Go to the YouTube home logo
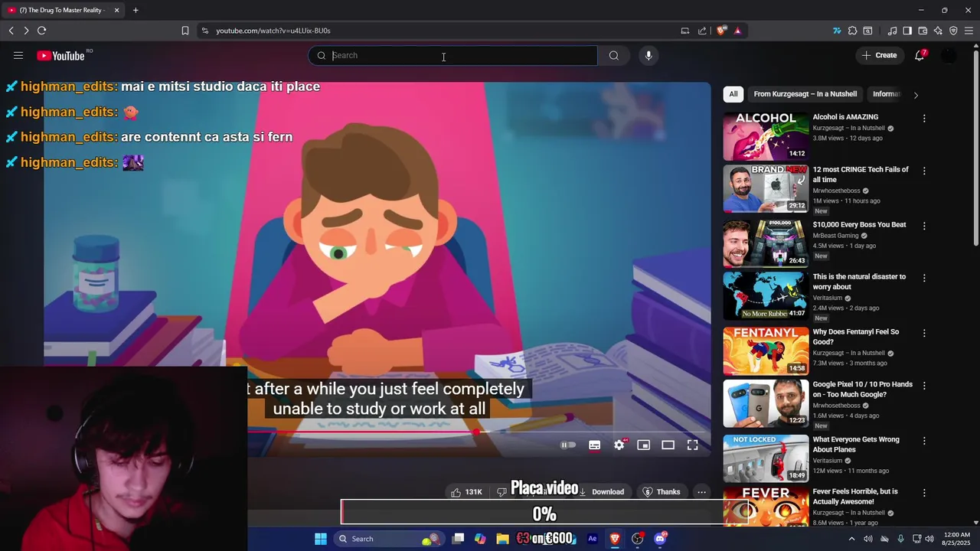Image resolution: width=980 pixels, height=551 pixels. pos(60,55)
